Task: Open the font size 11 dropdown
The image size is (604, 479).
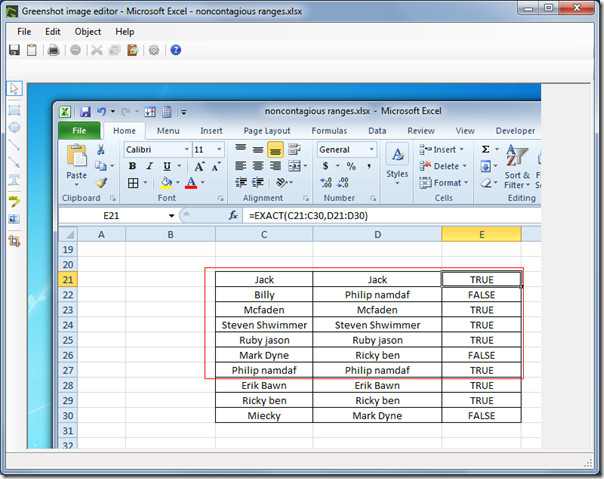Action: pos(219,150)
